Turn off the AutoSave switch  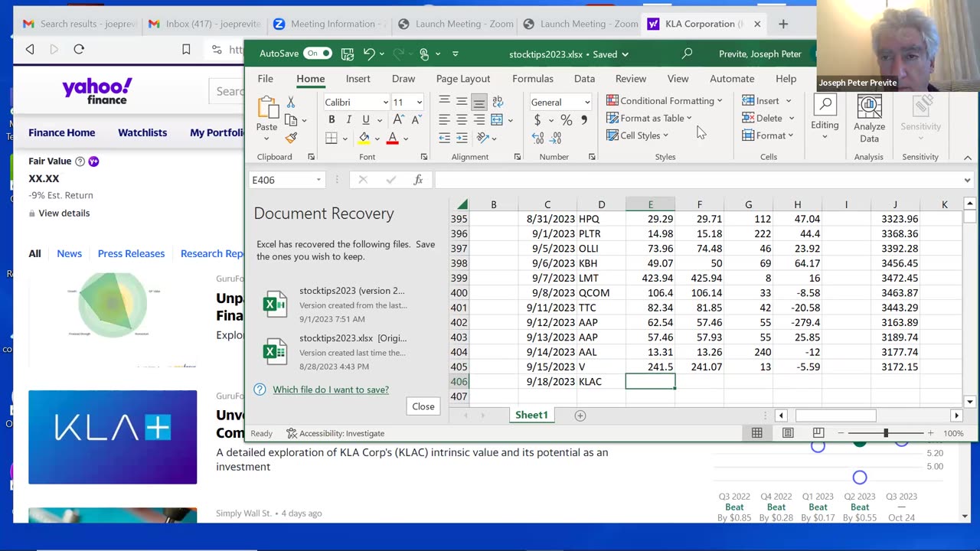click(317, 54)
